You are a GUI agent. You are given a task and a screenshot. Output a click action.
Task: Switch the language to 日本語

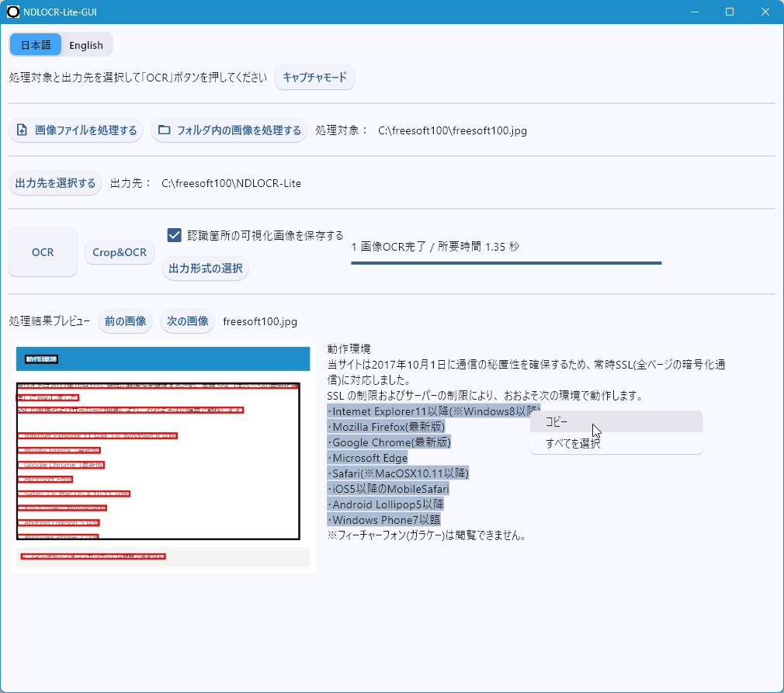36,45
